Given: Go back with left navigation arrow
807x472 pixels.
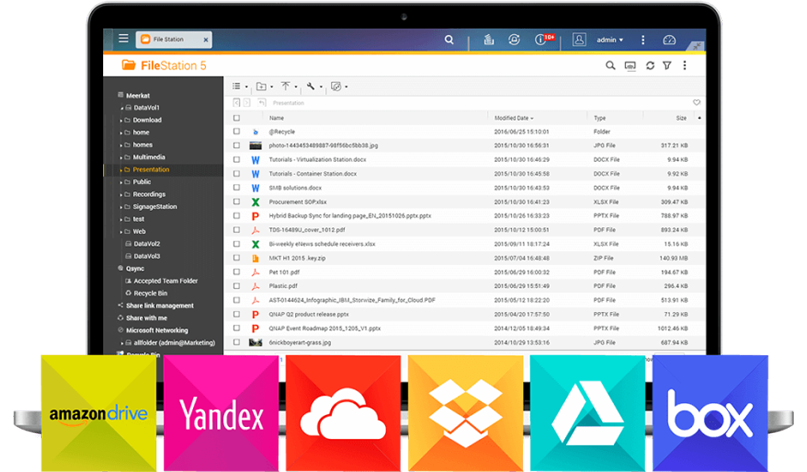Looking at the screenshot, I should tap(236, 102).
